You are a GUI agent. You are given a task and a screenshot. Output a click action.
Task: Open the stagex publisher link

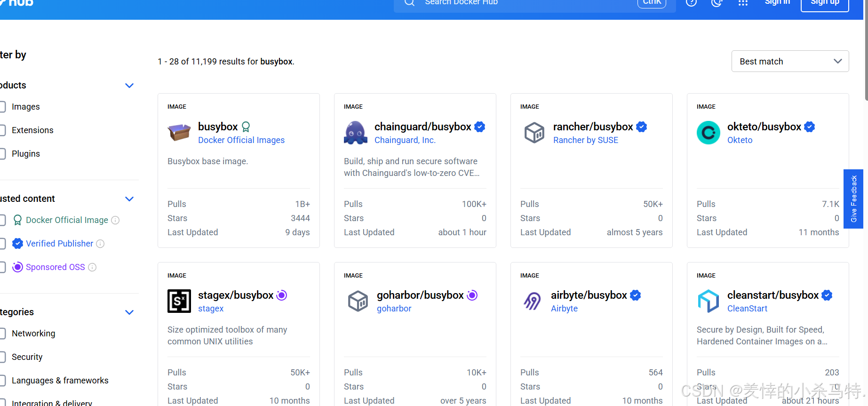pos(211,309)
